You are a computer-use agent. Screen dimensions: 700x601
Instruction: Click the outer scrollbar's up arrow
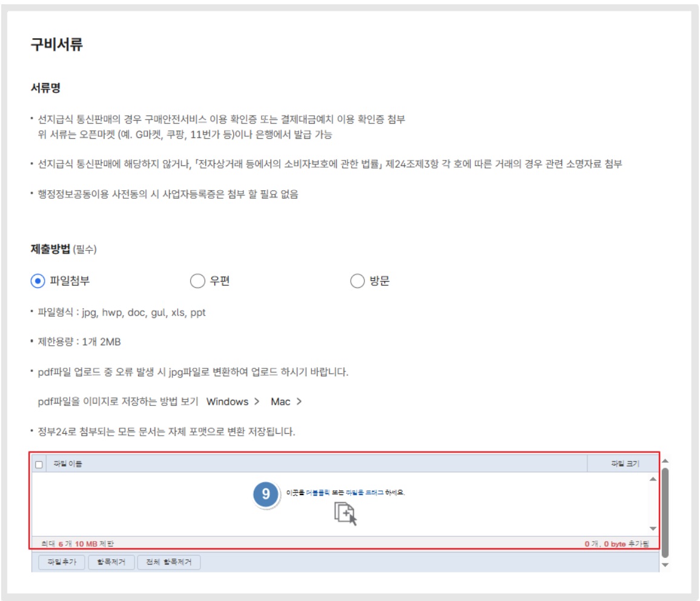(x=665, y=461)
